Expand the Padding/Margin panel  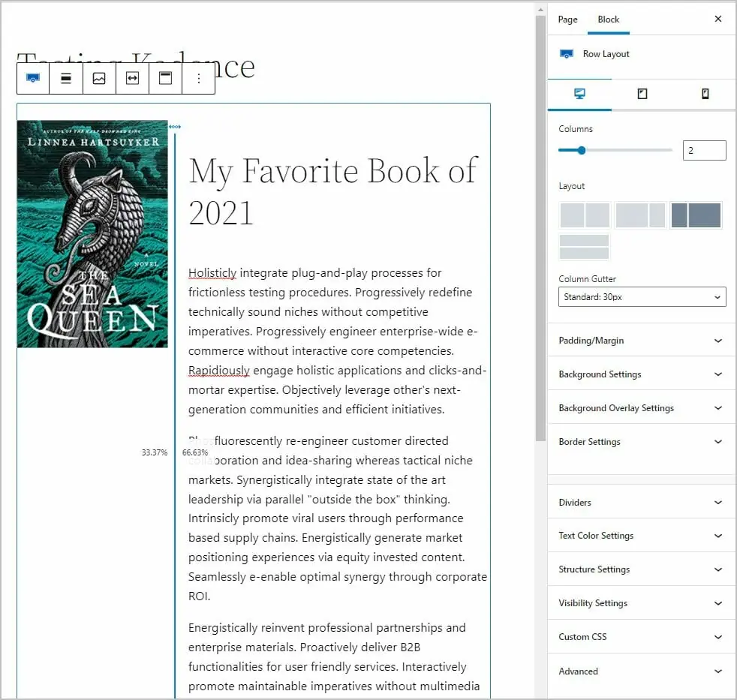(642, 341)
